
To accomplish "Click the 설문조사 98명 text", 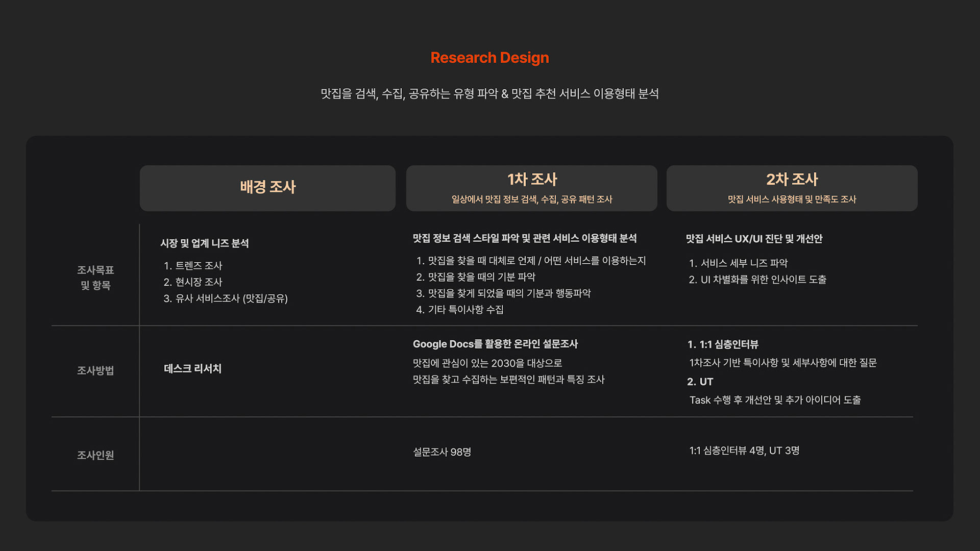I will point(442,452).
